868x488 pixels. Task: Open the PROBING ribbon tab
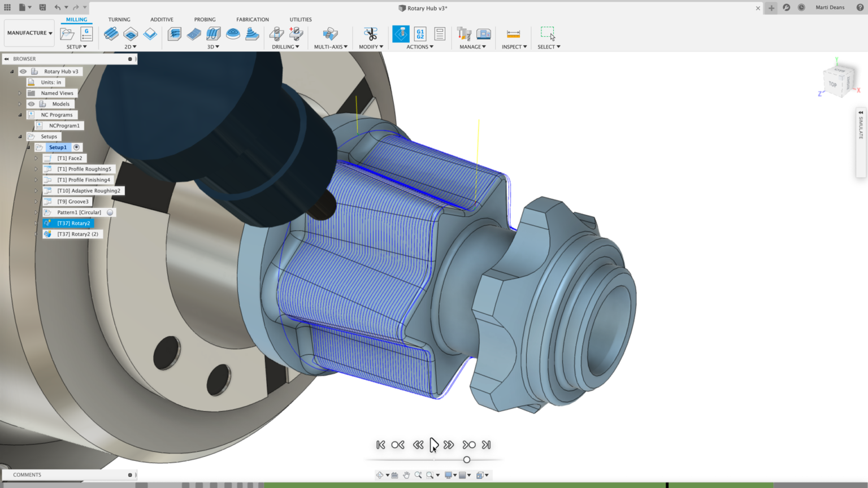tap(205, 19)
